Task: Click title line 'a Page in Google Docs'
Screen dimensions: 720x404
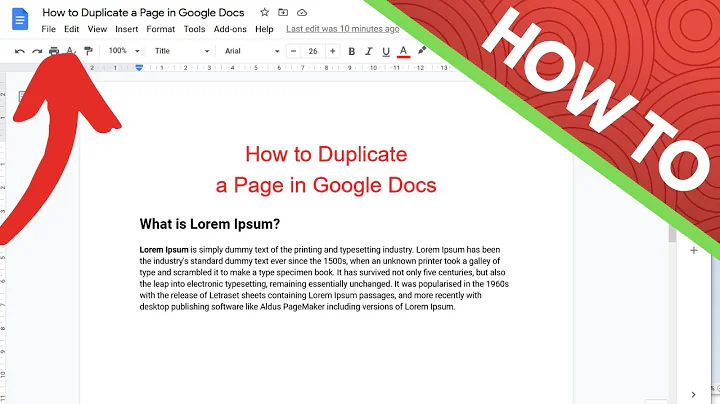Action: pos(326,185)
